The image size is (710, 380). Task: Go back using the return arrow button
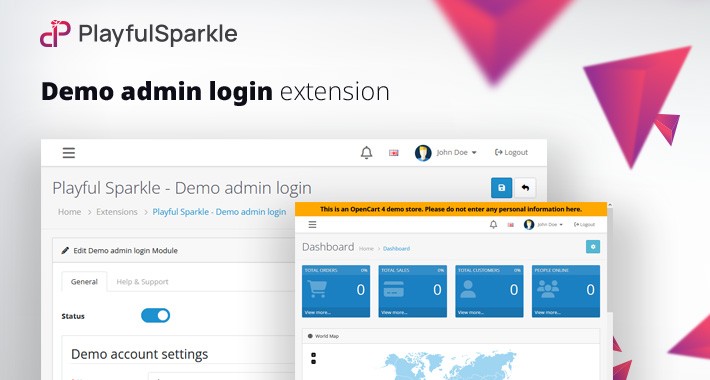pyautogui.click(x=525, y=188)
